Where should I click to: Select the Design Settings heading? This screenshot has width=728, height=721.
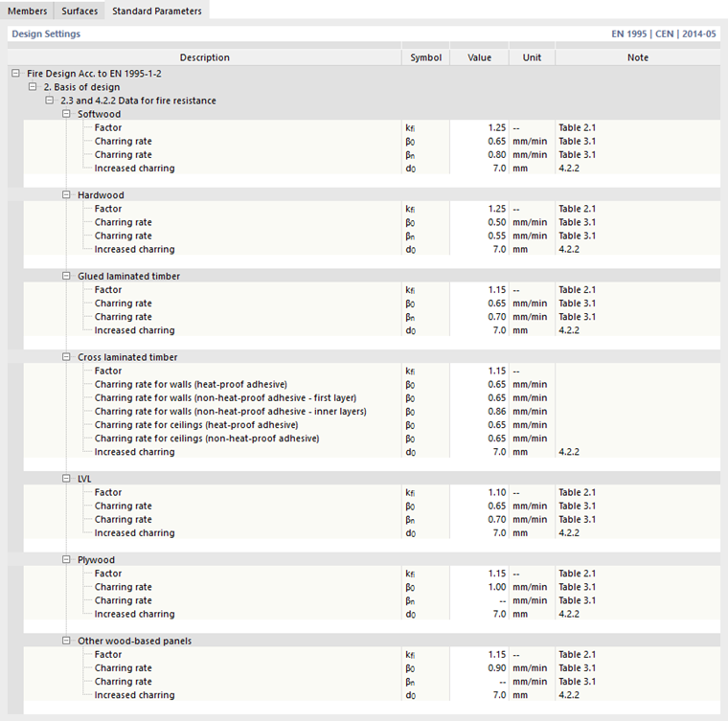(46, 34)
